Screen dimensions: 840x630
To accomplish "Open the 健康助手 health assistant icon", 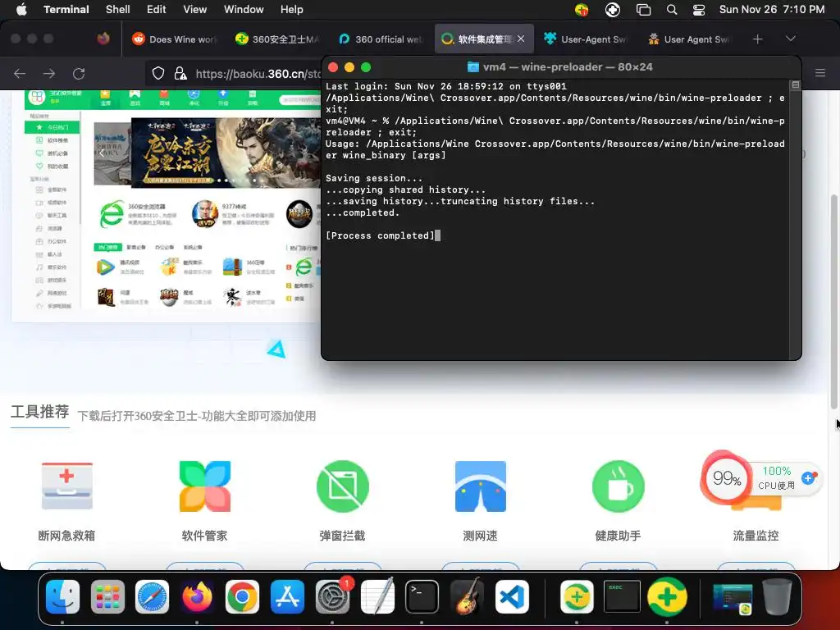I will (x=619, y=486).
